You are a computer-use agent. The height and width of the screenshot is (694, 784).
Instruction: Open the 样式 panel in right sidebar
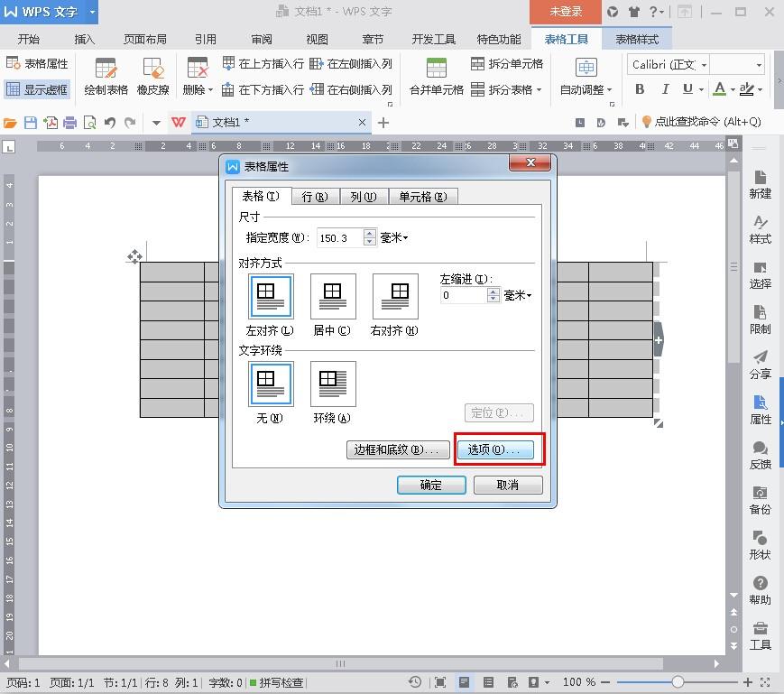[760, 229]
